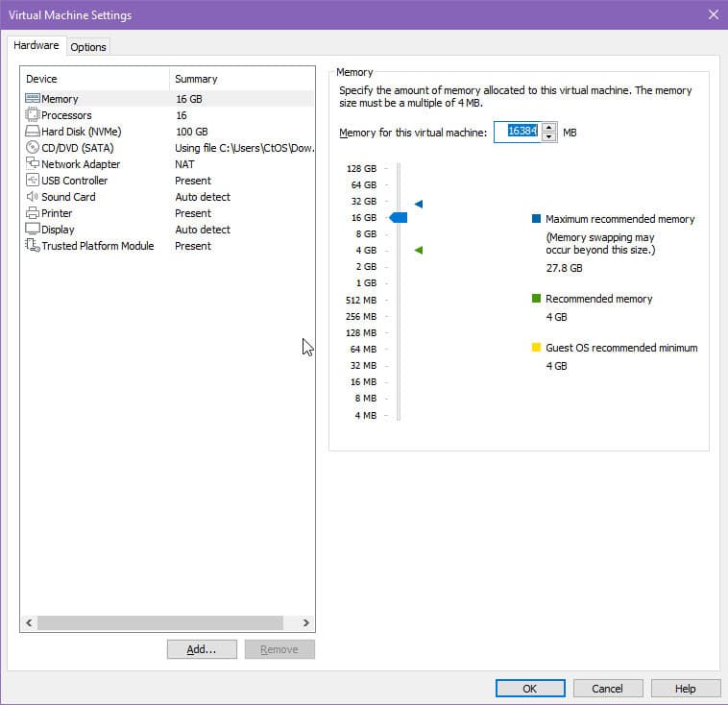Select the 'Using file C:\Users\CtOS' summary
This screenshot has width=728, height=705.
[x=245, y=148]
